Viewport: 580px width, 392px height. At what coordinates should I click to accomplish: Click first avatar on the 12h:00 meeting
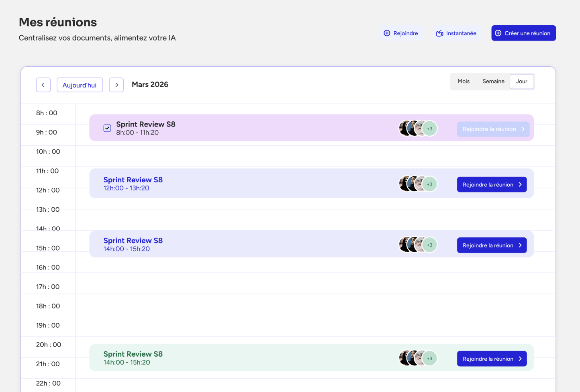pyautogui.click(x=404, y=184)
